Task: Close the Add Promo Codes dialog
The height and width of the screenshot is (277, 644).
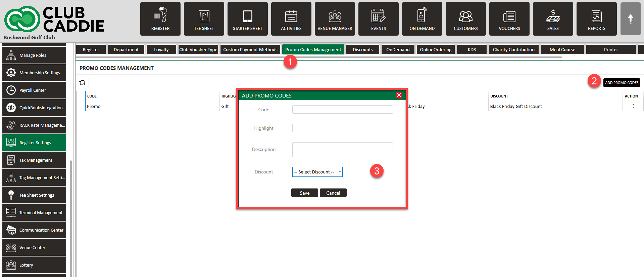Action: click(x=399, y=95)
